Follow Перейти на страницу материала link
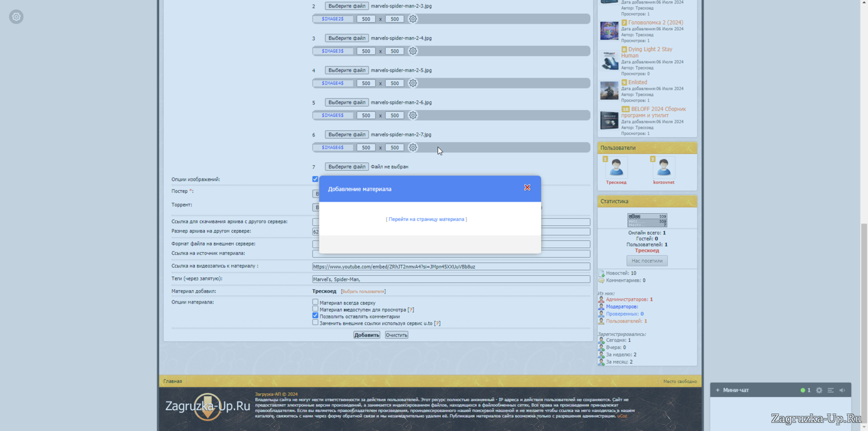The image size is (868, 431). pyautogui.click(x=426, y=220)
